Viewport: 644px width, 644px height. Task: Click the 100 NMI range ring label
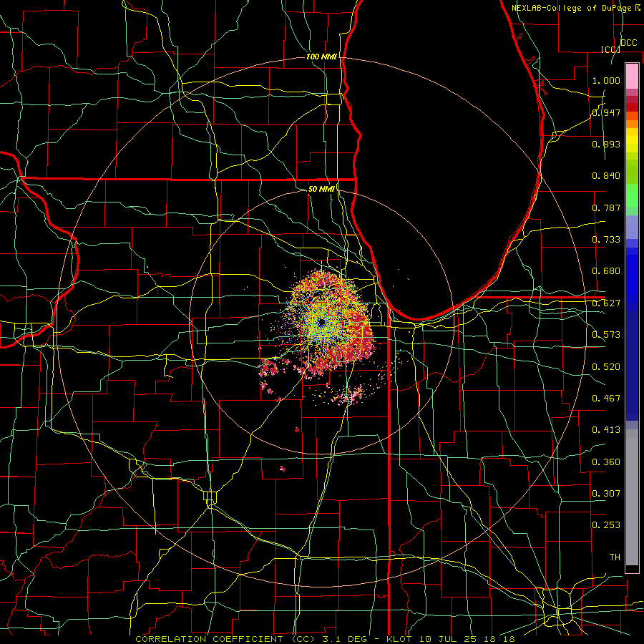[321, 57]
